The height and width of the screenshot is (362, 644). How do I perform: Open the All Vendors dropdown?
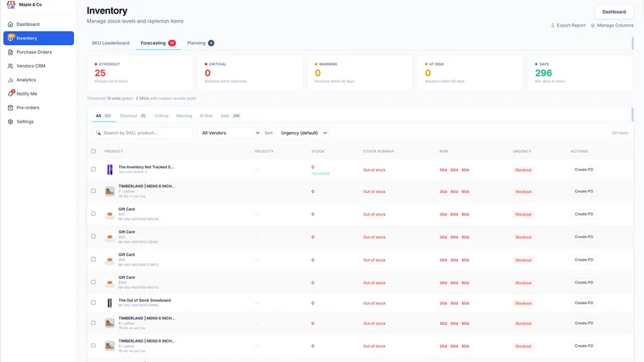(230, 133)
